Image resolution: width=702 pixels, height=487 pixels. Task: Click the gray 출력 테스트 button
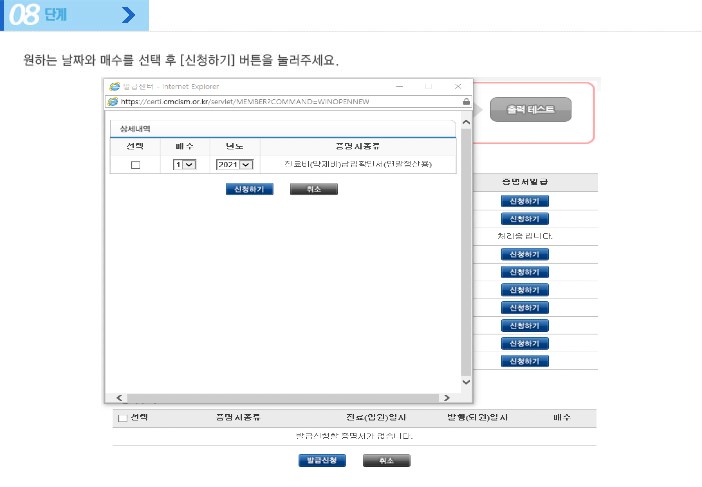pos(530,110)
